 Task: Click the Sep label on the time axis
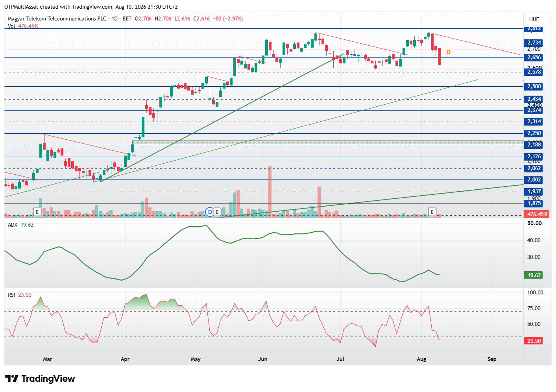coord(492,359)
